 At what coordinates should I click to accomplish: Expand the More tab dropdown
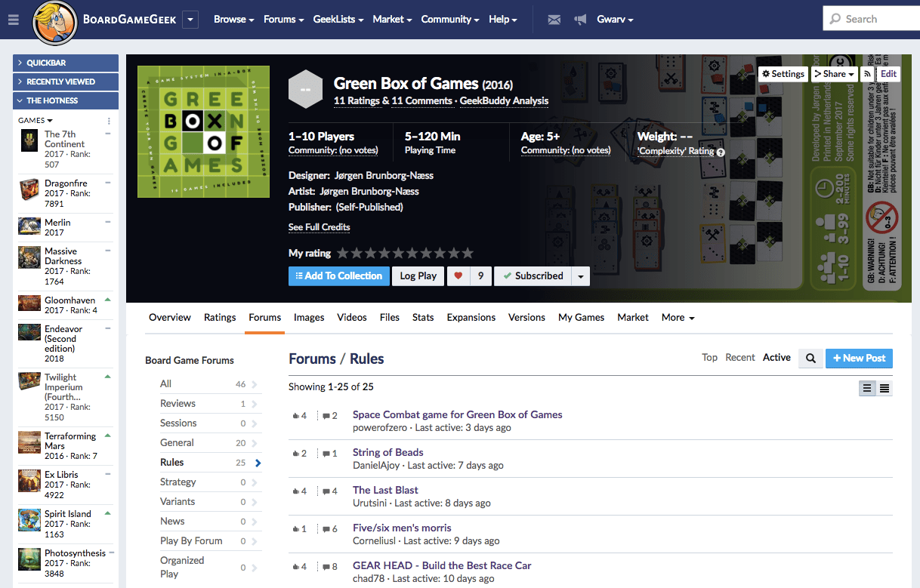[x=678, y=318]
